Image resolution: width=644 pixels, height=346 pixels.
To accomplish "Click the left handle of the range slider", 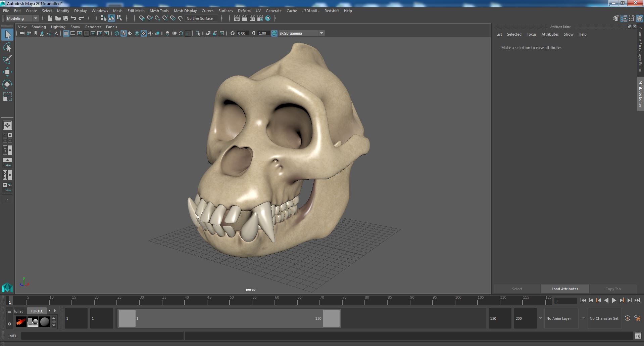I will pyautogui.click(x=127, y=318).
